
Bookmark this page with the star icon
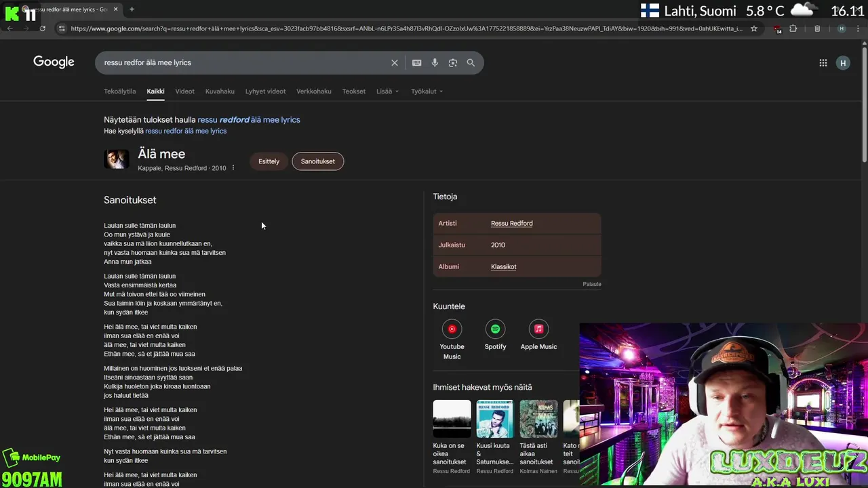(754, 28)
